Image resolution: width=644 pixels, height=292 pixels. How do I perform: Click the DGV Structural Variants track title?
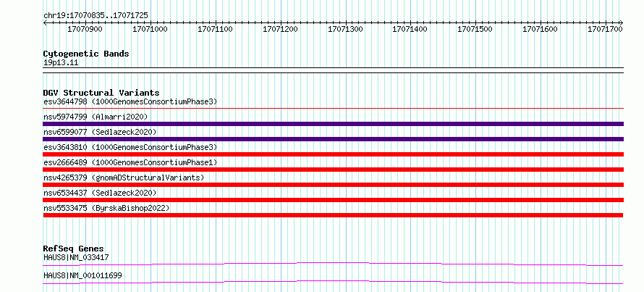pos(101,93)
